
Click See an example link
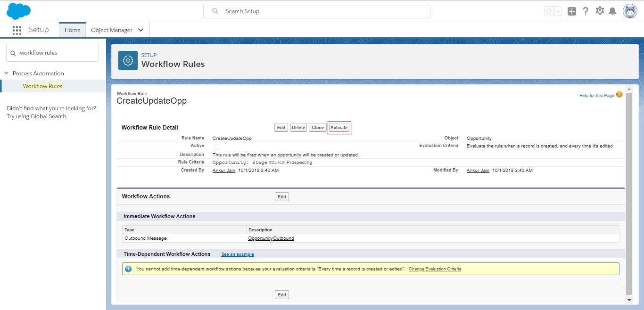(238, 254)
